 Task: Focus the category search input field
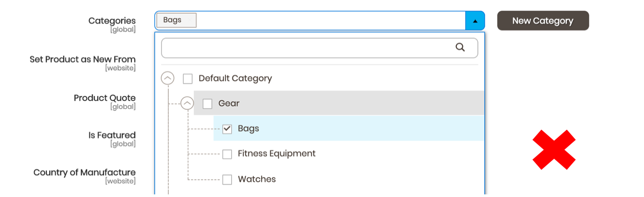[320, 48]
